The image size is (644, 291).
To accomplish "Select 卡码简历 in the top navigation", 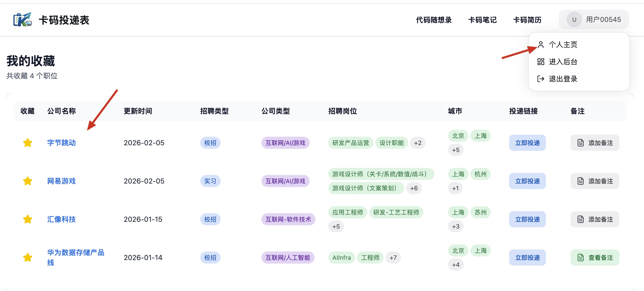I will click(x=527, y=20).
